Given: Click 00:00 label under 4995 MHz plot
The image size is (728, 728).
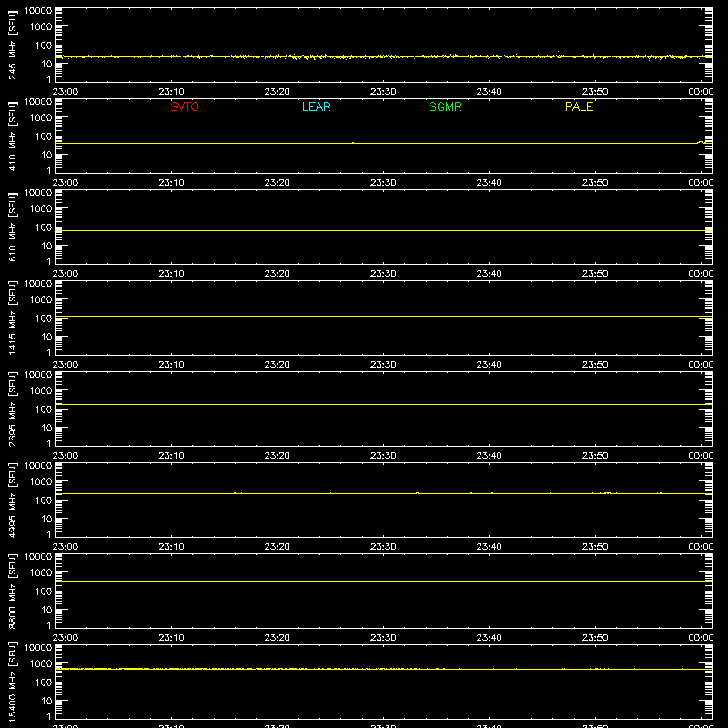Looking at the screenshot, I should click(701, 547).
